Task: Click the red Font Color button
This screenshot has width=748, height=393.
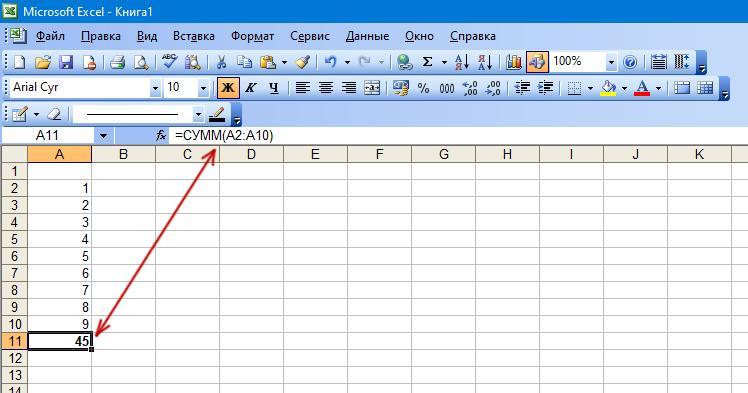Action: (642, 88)
